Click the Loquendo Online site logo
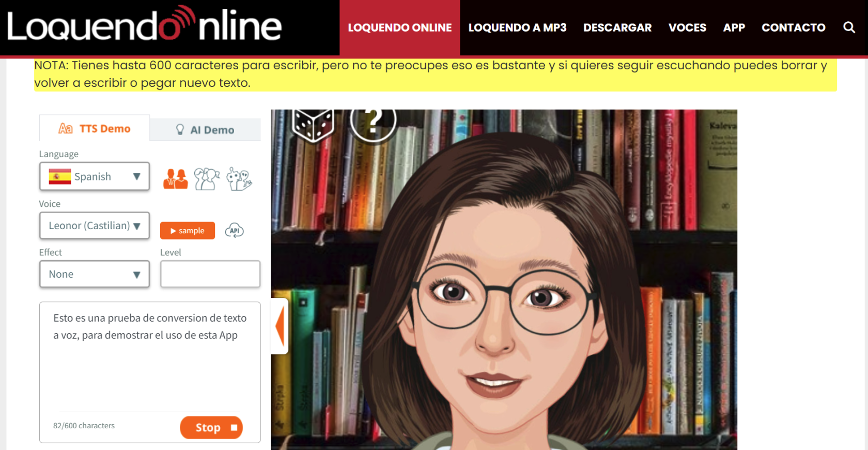This screenshot has width=868, height=450. coord(144,24)
